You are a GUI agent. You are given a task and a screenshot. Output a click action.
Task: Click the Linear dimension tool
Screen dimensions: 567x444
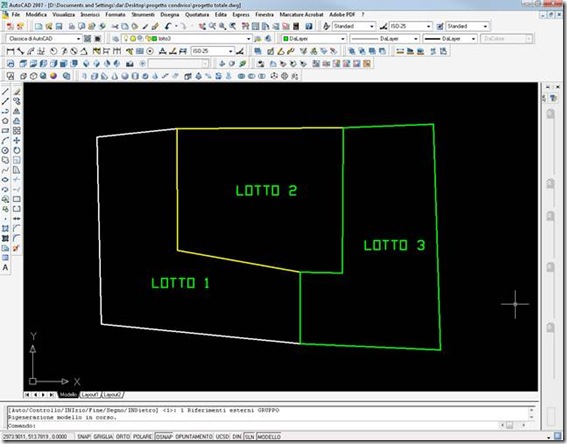[10, 51]
